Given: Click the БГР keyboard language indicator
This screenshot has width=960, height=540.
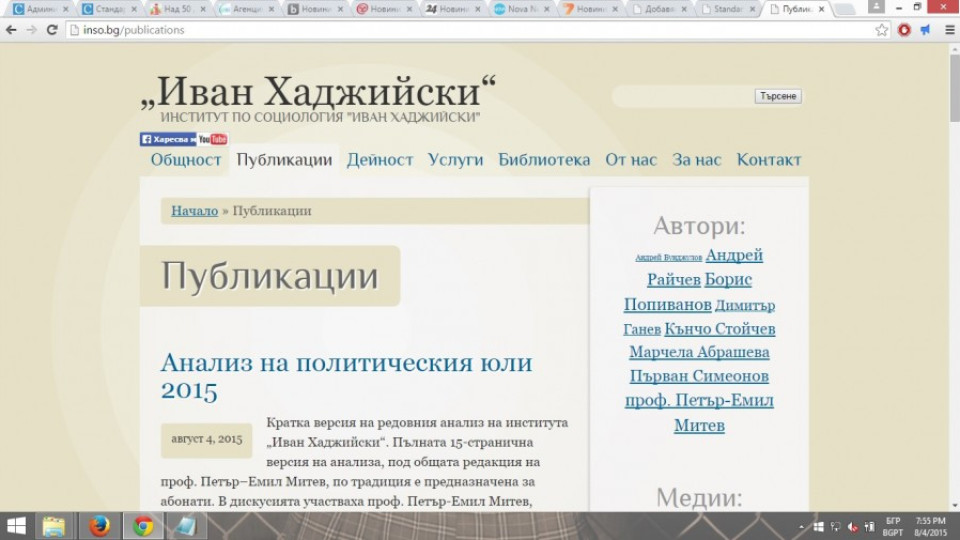Looking at the screenshot, I should [x=893, y=521].
